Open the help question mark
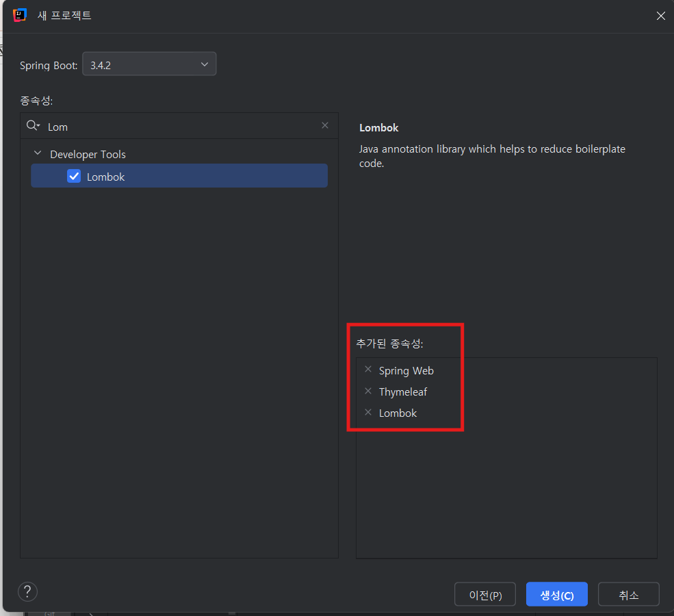 [x=27, y=592]
